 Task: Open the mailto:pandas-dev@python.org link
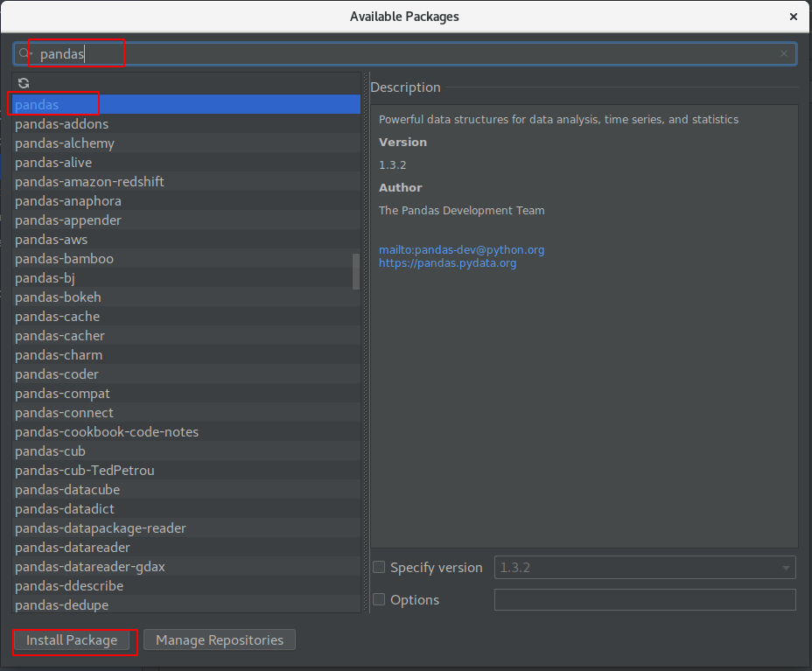click(x=461, y=249)
